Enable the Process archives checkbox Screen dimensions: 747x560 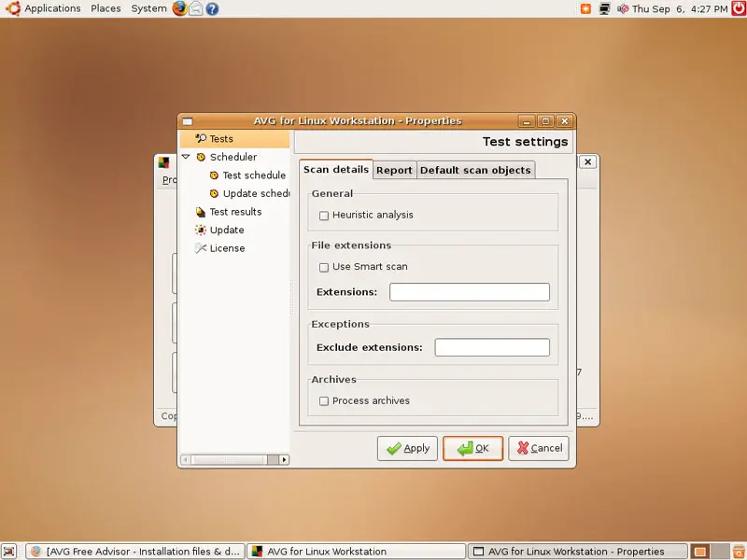324,401
